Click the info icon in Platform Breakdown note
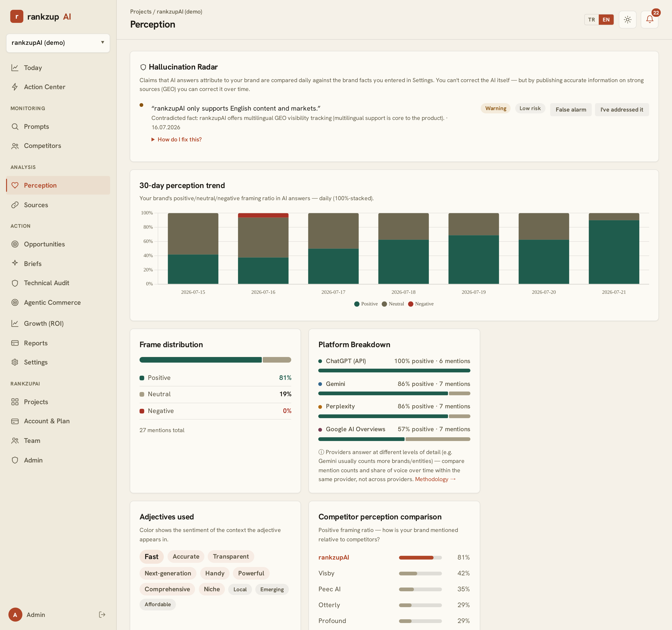The width and height of the screenshot is (672, 630). click(321, 452)
